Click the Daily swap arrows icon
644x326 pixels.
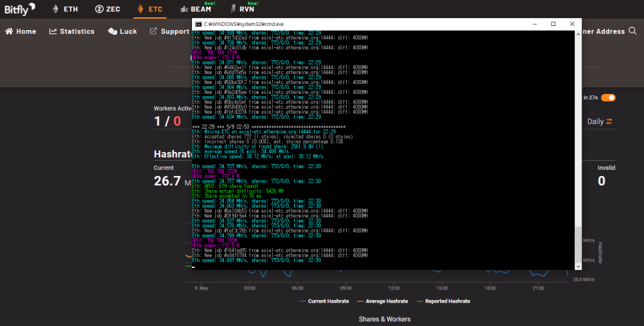pos(609,121)
